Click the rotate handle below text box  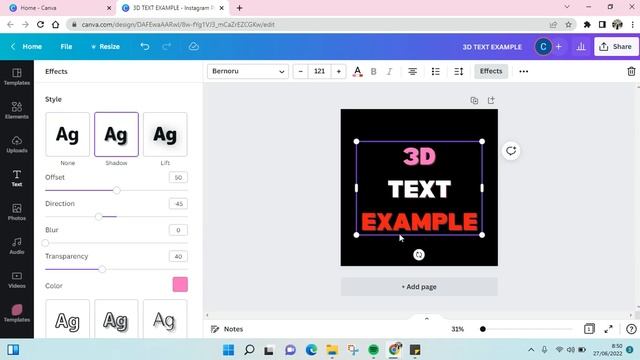[x=419, y=255]
